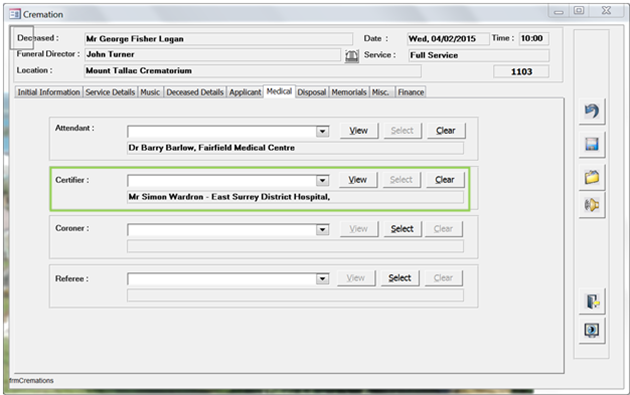
Task: Click the Cremation form icon in title bar
Action: 14,14
